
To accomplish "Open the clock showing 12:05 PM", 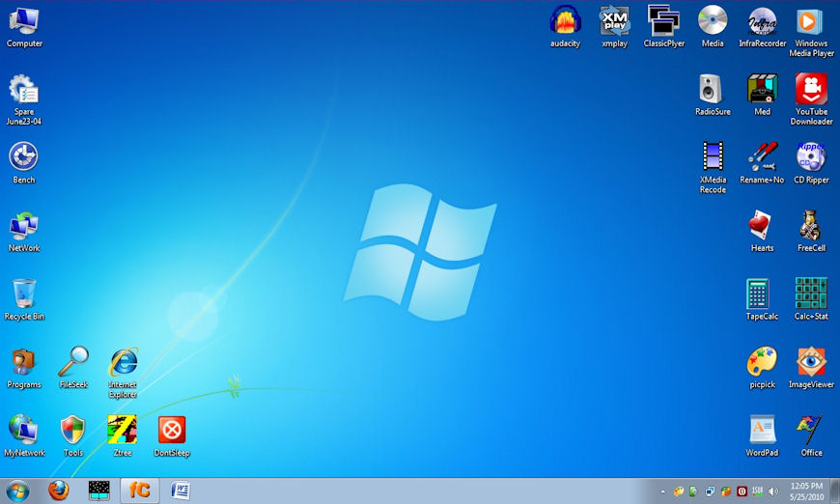I will point(807,491).
